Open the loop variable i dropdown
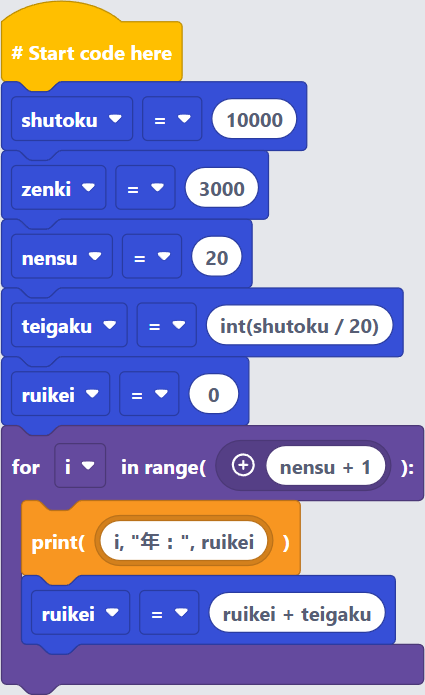This screenshot has height=695, width=425. pos(80,466)
